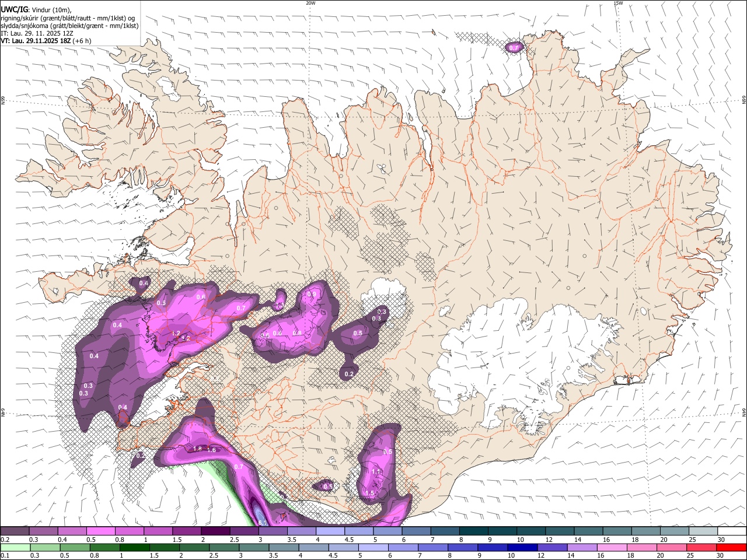This screenshot has height=560, width=747.
Task: Click the '25' label in the upper legend row
Action: (x=693, y=540)
